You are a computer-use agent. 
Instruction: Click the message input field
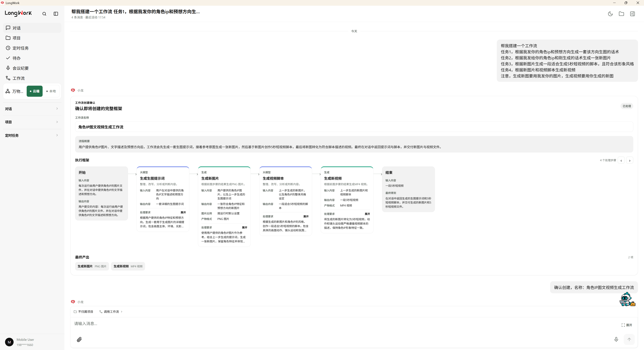(345, 324)
